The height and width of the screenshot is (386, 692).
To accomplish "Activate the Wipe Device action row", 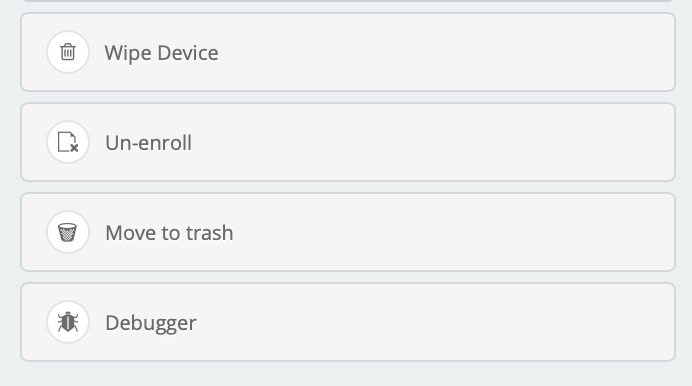I will tap(348, 52).
